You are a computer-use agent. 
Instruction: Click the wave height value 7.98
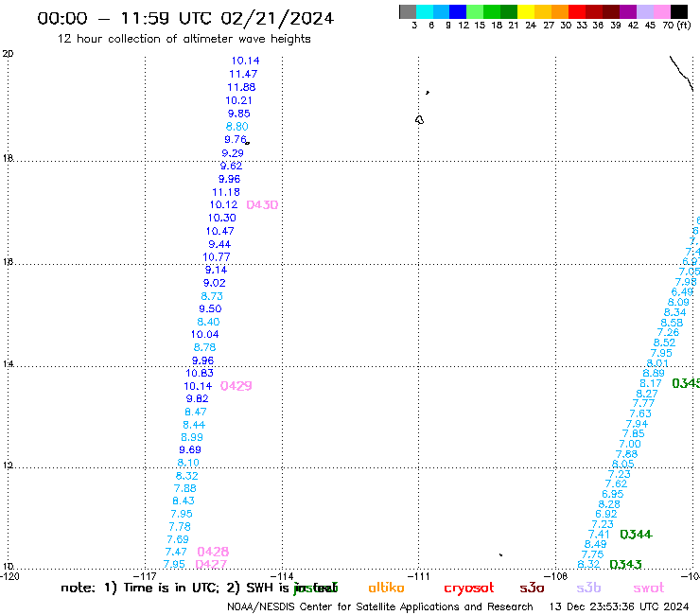click(x=686, y=282)
